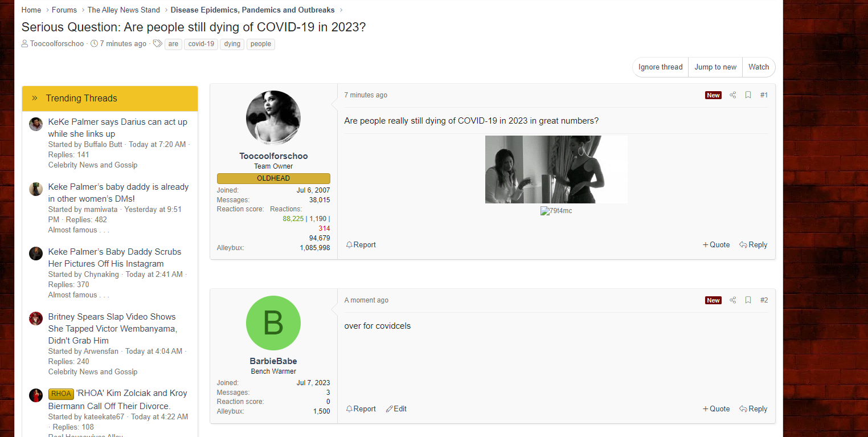The width and height of the screenshot is (868, 437).
Task: Open KeKe Palmer thread starter avatar
Action: coord(36,124)
